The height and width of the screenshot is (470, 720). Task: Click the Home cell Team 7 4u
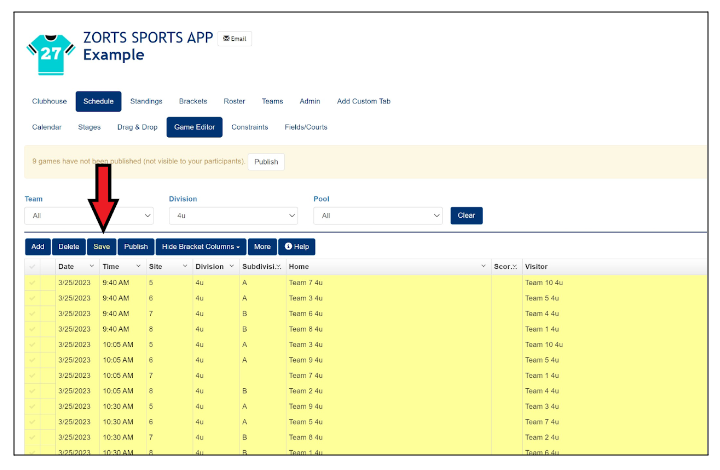click(x=306, y=283)
